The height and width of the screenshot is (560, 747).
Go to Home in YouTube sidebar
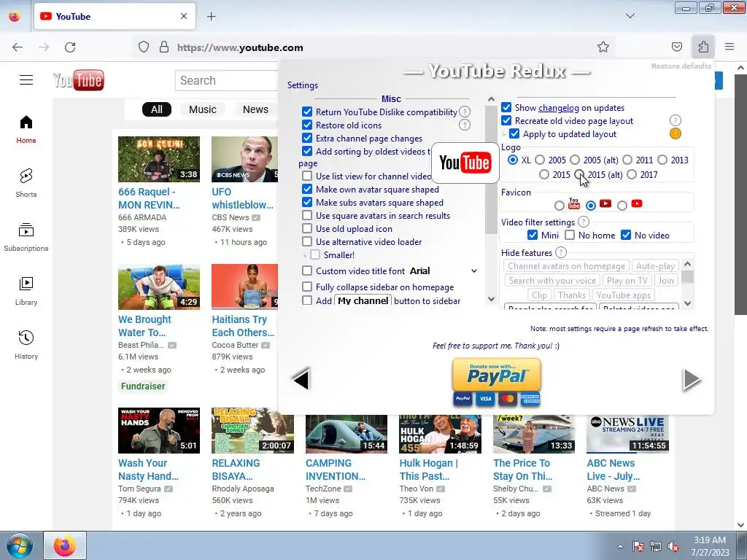coord(26,129)
